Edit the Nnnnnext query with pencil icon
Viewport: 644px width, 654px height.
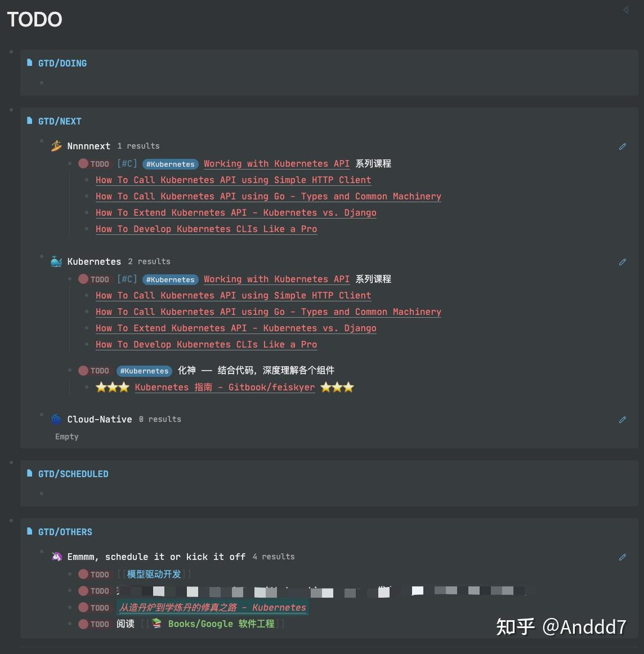tap(622, 146)
